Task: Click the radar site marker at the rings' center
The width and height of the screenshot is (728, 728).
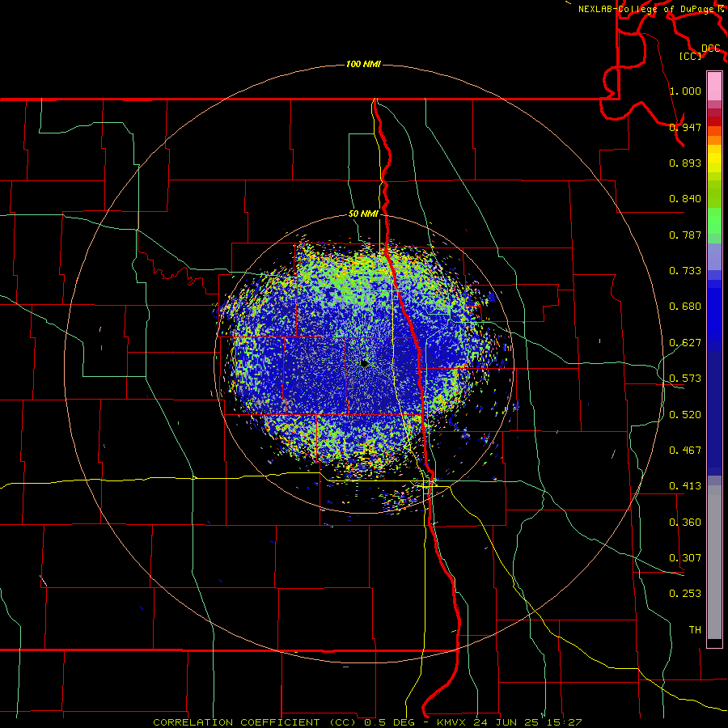Action: coord(365,363)
